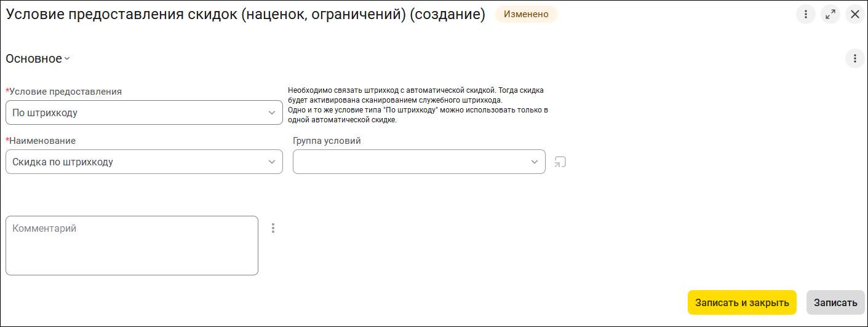The width and height of the screenshot is (868, 327).
Task: Open Наименование dropdown arrow
Action: [272, 162]
